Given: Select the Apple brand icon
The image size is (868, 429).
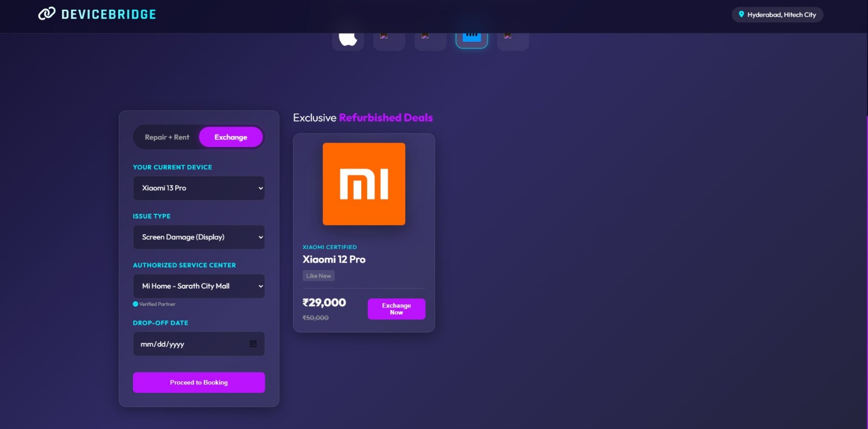Looking at the screenshot, I should point(348,39).
